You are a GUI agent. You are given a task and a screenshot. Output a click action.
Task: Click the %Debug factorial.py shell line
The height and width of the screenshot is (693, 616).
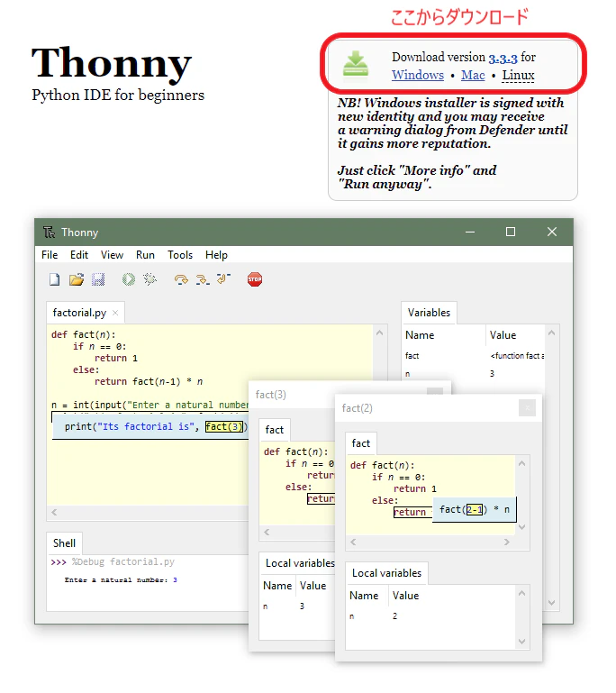coord(113,561)
